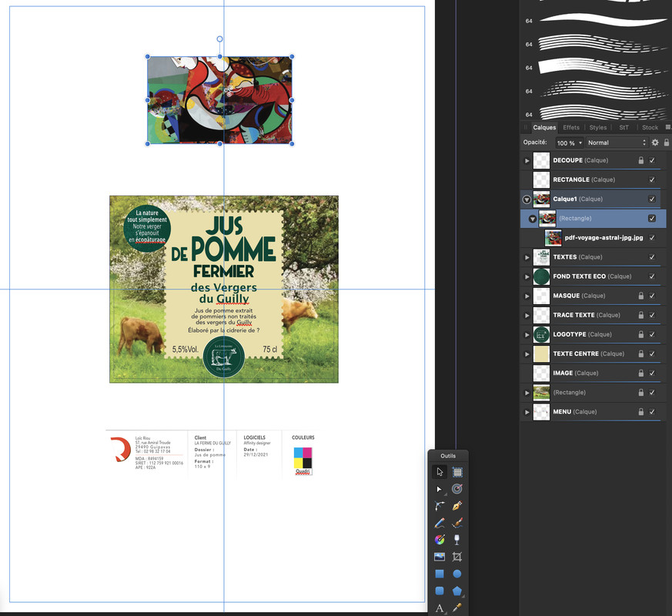Switch to the Styles tab
Viewport: 672px width, 616px height.
coord(598,127)
